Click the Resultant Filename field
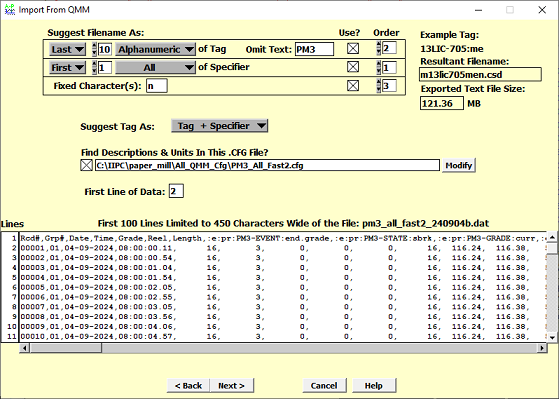This screenshot has width=559, height=399. (x=480, y=75)
